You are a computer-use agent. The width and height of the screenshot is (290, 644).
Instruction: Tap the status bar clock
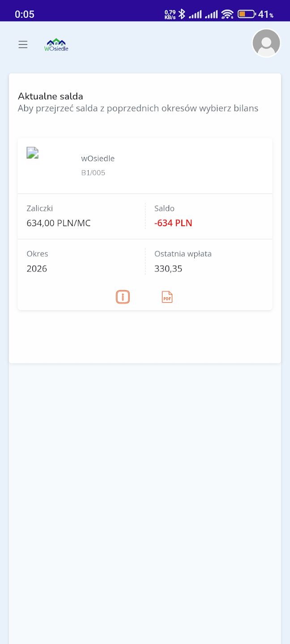(25, 14)
